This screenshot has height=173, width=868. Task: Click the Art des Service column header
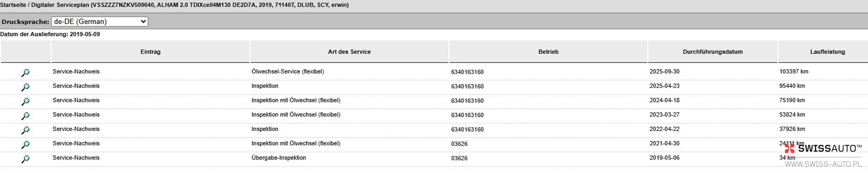(349, 52)
